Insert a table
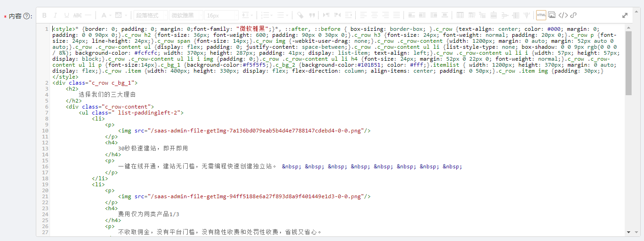Image resolution: width=644 pixels, height=241 pixels. click(x=460, y=15)
